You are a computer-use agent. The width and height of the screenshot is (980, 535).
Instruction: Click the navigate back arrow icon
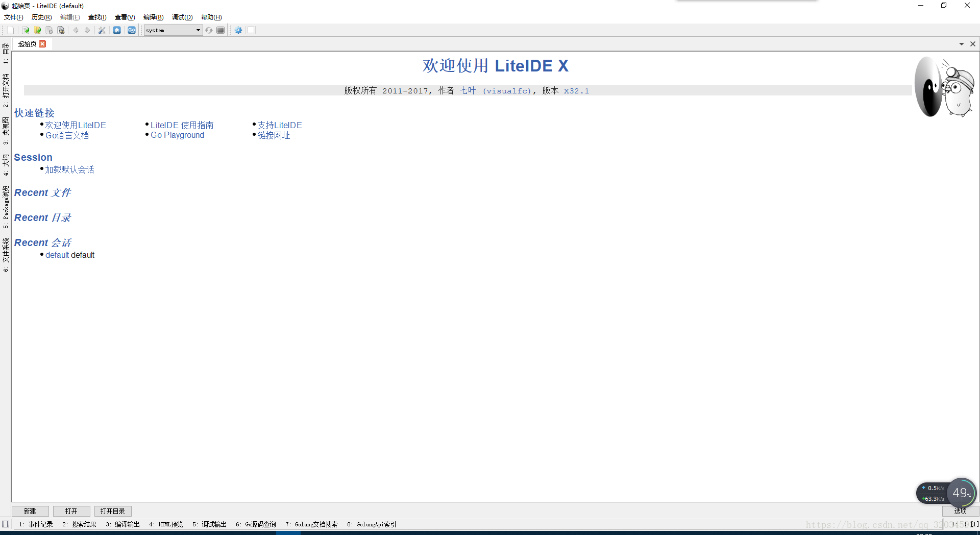(x=76, y=30)
